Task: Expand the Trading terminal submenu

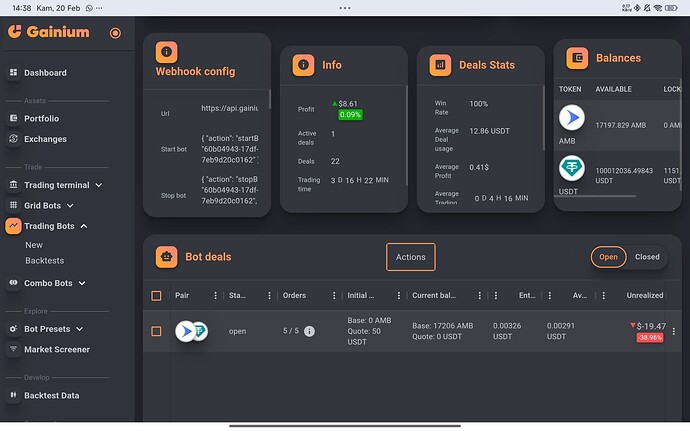Action: (99, 185)
